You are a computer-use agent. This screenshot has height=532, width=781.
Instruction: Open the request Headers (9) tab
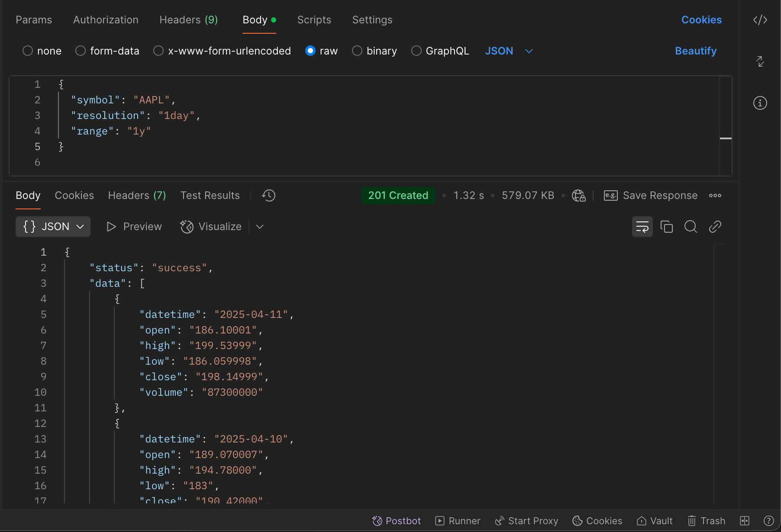[x=189, y=20]
